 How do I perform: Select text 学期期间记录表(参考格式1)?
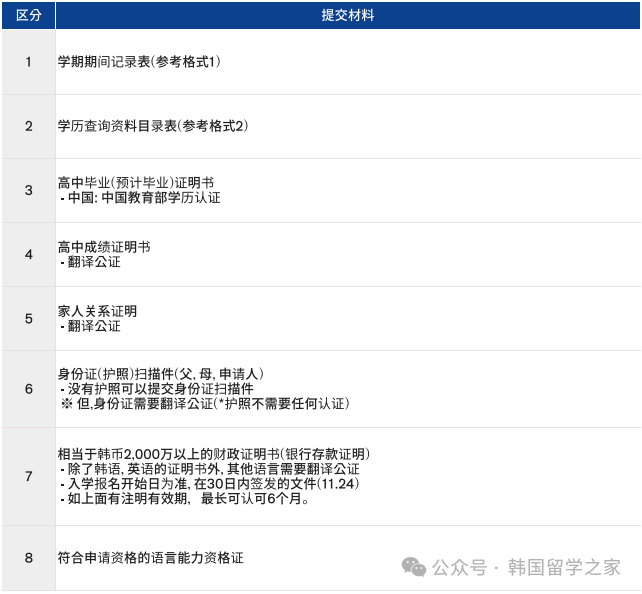[x=139, y=62]
